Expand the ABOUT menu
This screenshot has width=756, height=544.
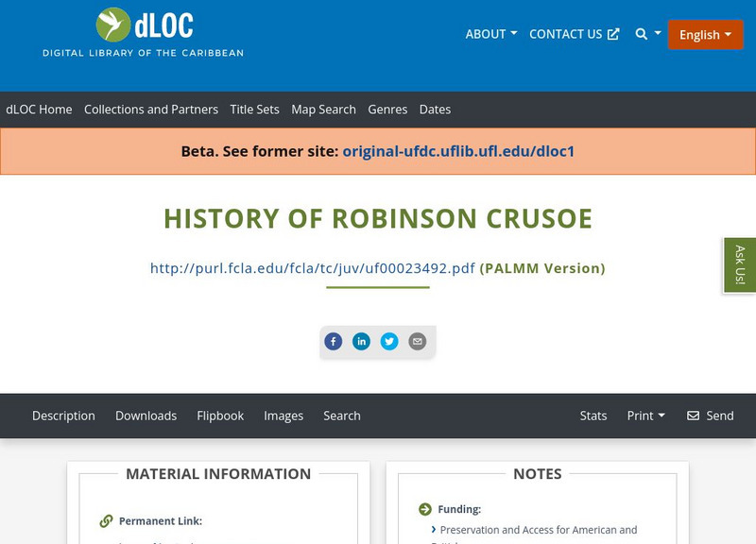490,33
